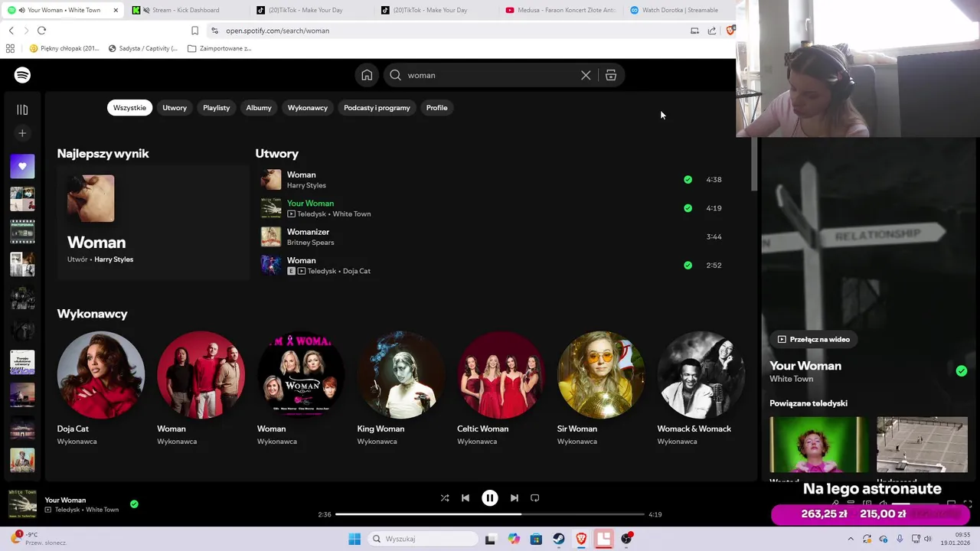Toggle saved check on Doja Cat Woman
This screenshot has height=551, width=980.
tap(688, 266)
